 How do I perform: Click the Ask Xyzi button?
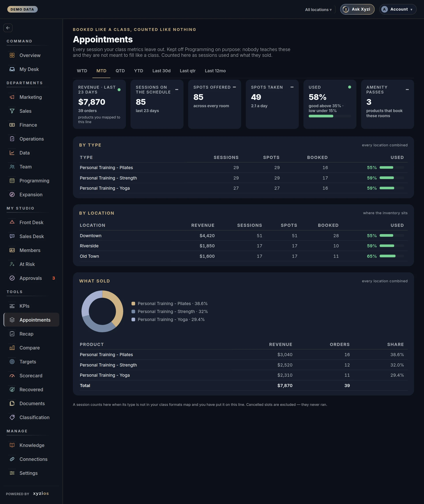[357, 9]
